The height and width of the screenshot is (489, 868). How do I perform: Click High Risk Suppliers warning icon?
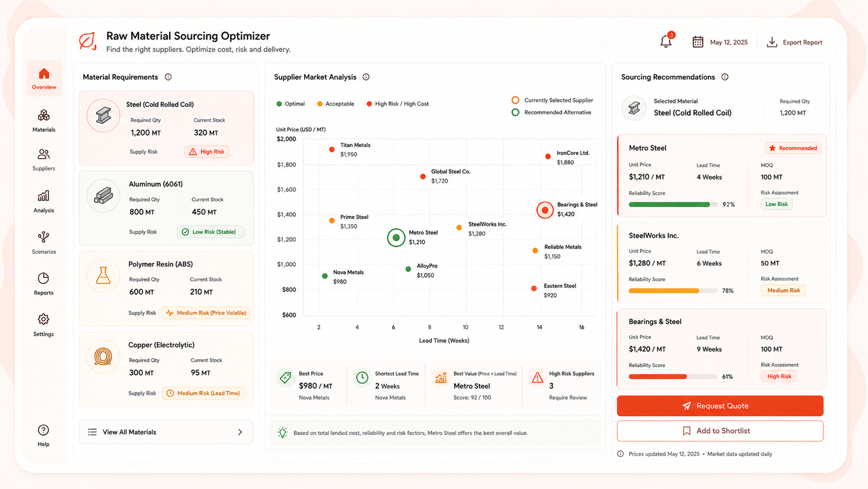[537, 378]
